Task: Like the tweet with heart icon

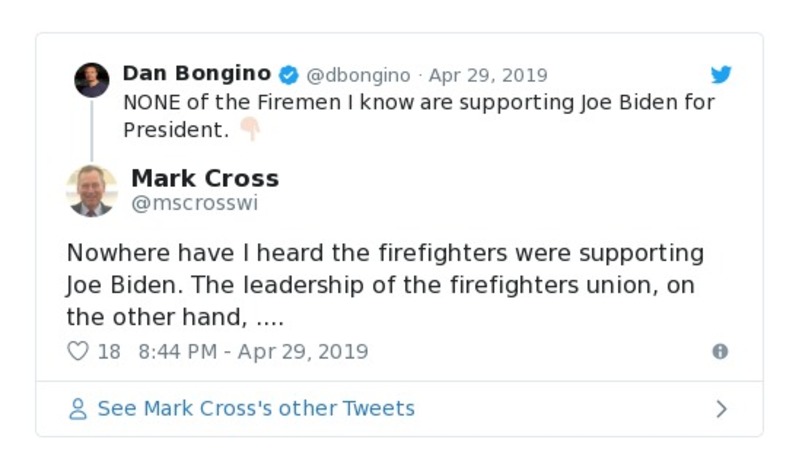Action: (77, 352)
